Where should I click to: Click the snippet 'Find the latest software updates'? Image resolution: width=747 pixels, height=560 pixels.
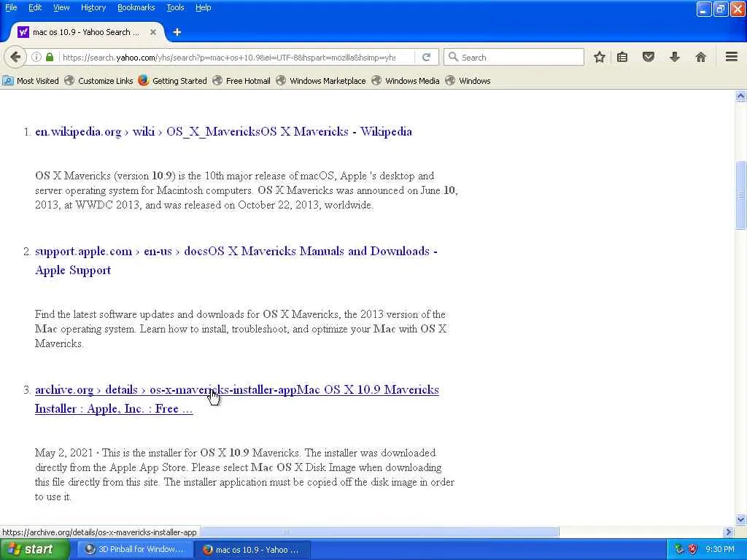tap(241, 329)
